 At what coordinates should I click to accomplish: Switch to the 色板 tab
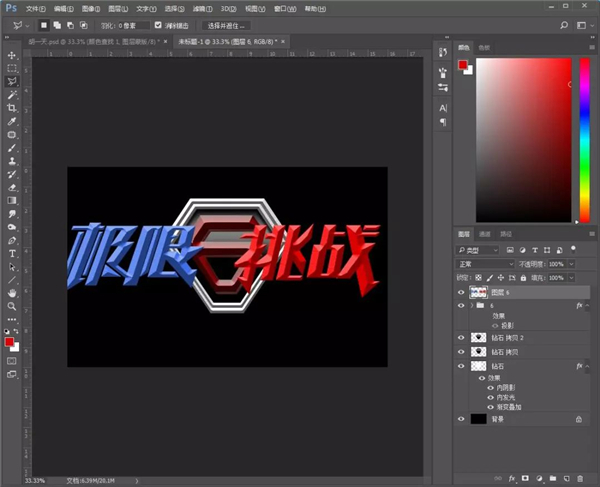click(484, 47)
